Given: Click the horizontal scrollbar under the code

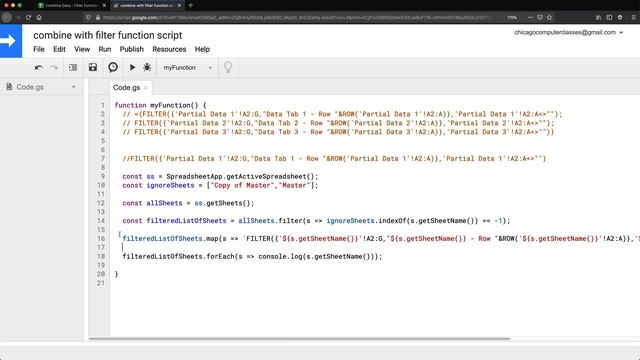Looking at the screenshot, I should (299, 339).
